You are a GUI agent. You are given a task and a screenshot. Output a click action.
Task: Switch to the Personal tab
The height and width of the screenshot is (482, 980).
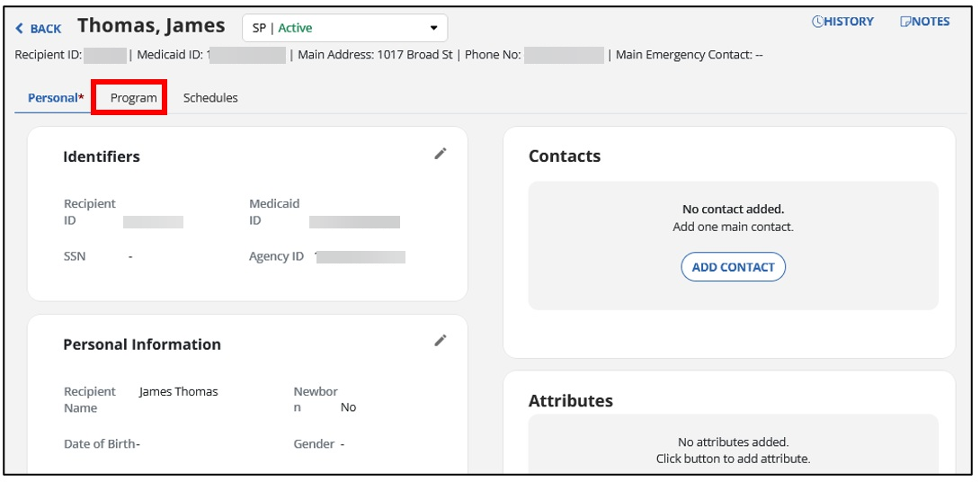(52, 98)
